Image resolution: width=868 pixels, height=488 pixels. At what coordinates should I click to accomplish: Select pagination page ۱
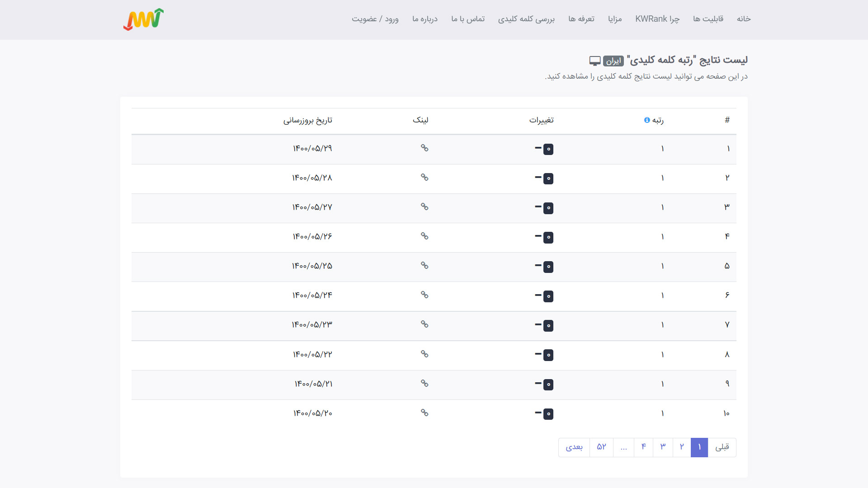point(699,447)
